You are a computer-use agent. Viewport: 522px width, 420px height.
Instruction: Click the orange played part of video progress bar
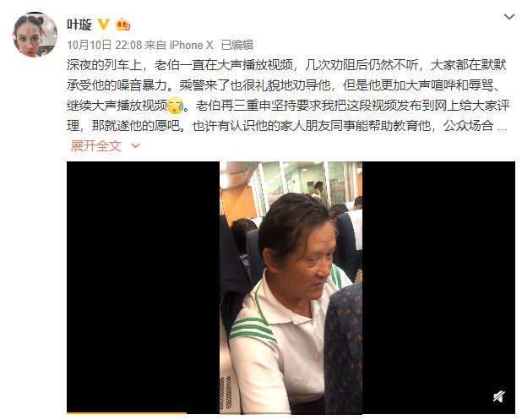(127, 413)
